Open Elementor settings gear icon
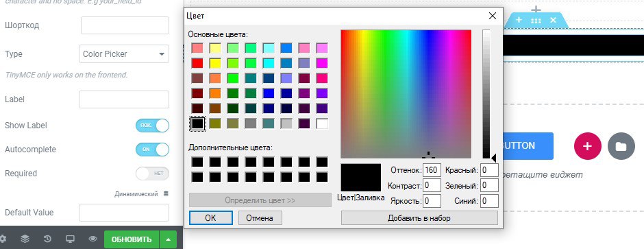644x249 pixels. point(3,239)
